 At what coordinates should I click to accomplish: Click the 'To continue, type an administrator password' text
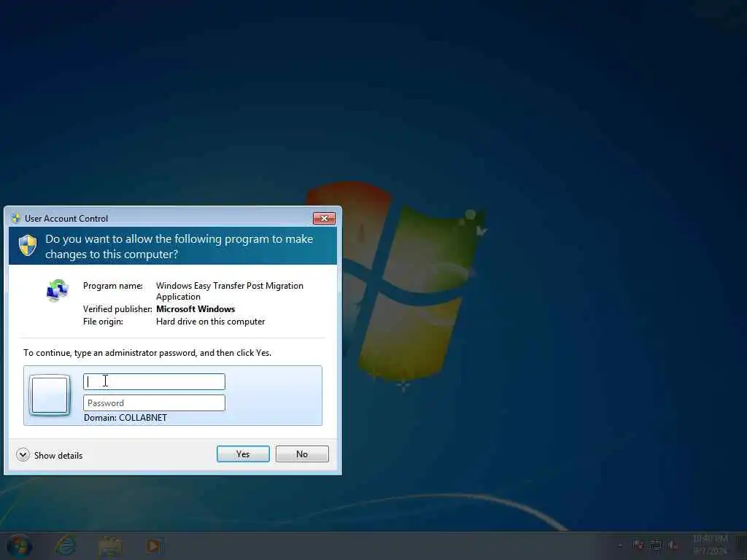[147, 353]
